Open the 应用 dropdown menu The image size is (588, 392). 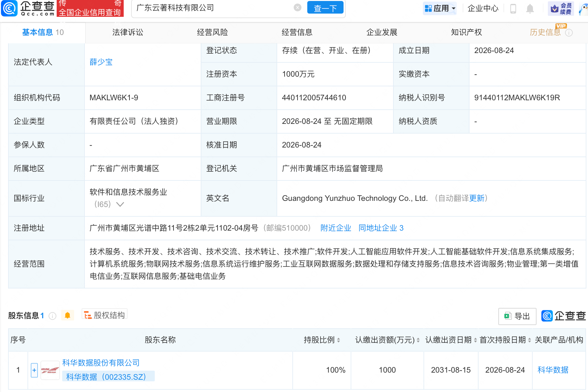(x=440, y=8)
